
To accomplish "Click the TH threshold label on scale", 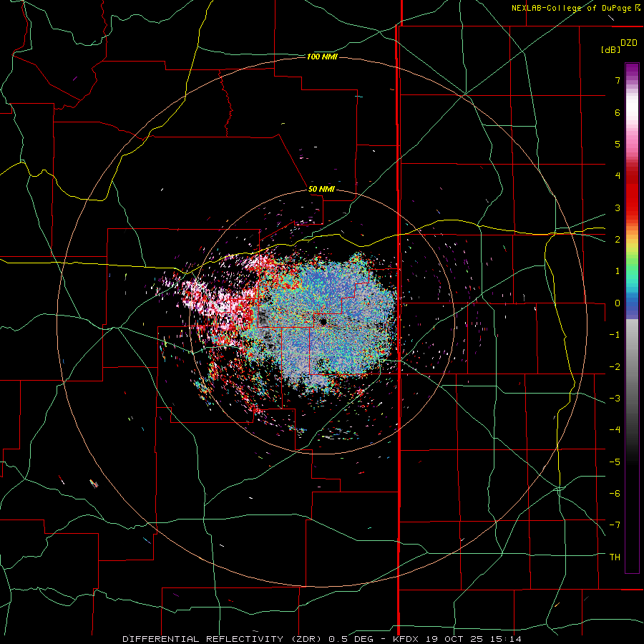I will (615, 557).
